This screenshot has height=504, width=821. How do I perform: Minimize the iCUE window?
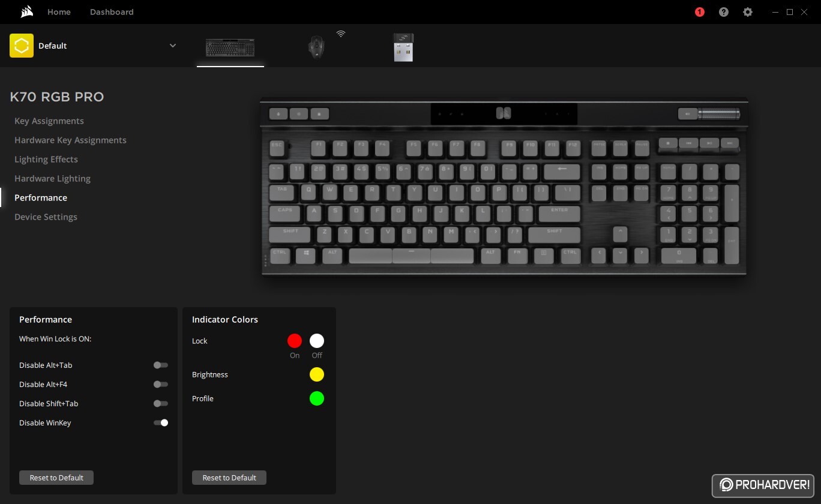tap(776, 12)
